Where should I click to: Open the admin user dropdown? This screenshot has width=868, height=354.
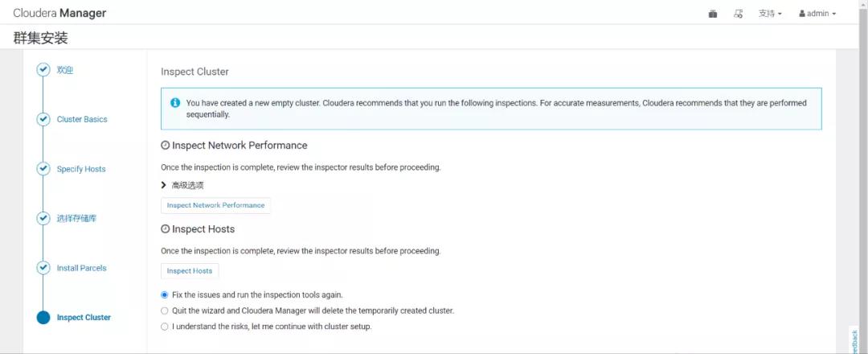817,14
